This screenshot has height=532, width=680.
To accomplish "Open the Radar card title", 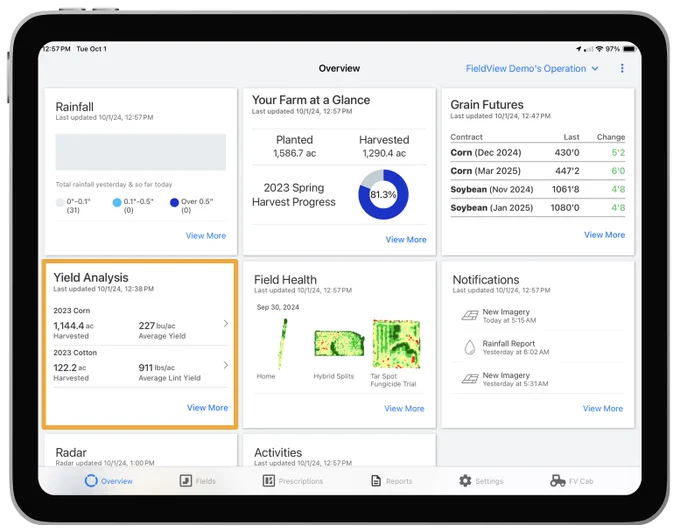I will pyautogui.click(x=71, y=453).
